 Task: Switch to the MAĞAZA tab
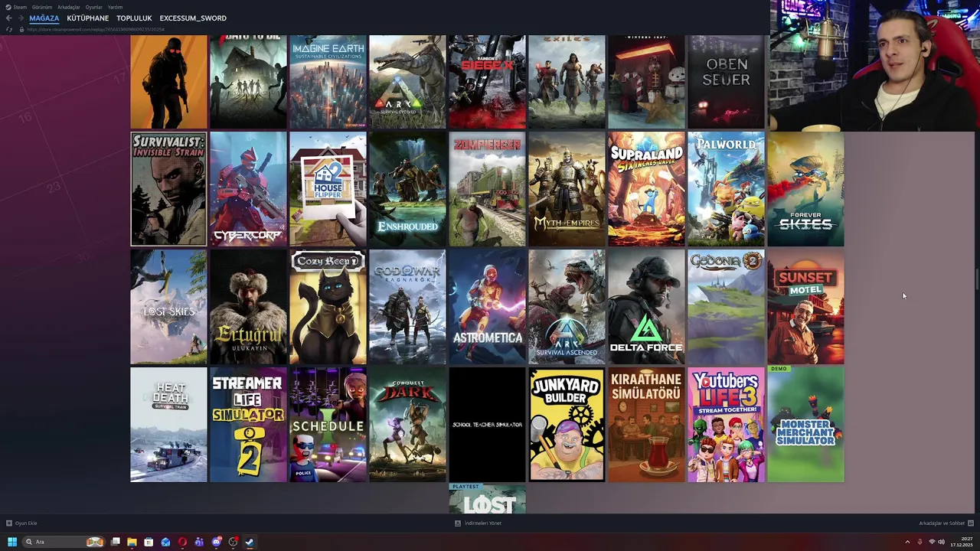point(44,18)
